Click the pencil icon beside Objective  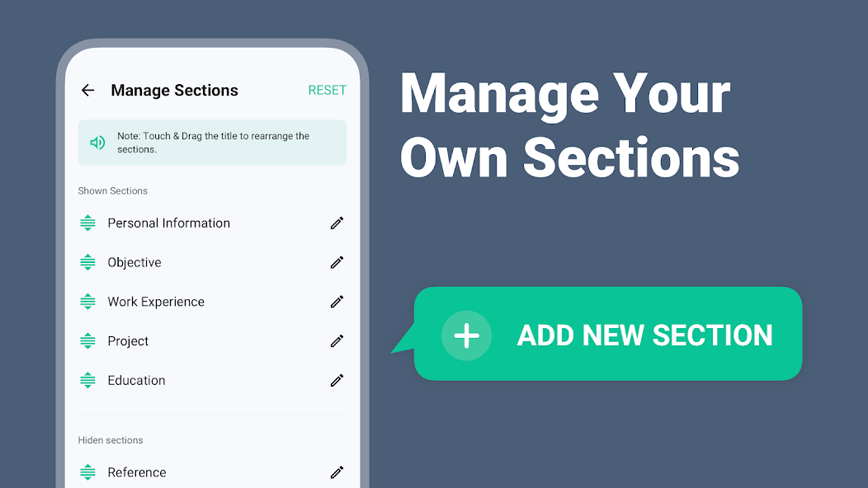click(337, 262)
